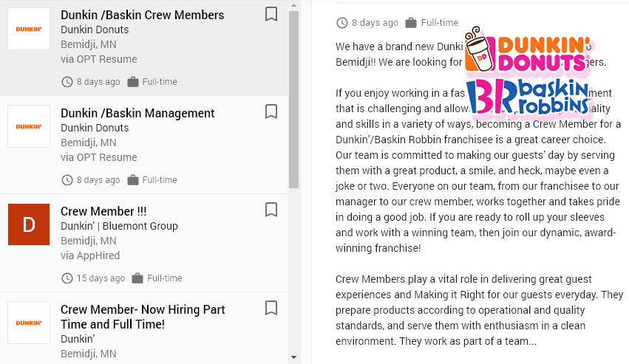Toggle bookmark on Crew Member !!! listing

tap(271, 210)
